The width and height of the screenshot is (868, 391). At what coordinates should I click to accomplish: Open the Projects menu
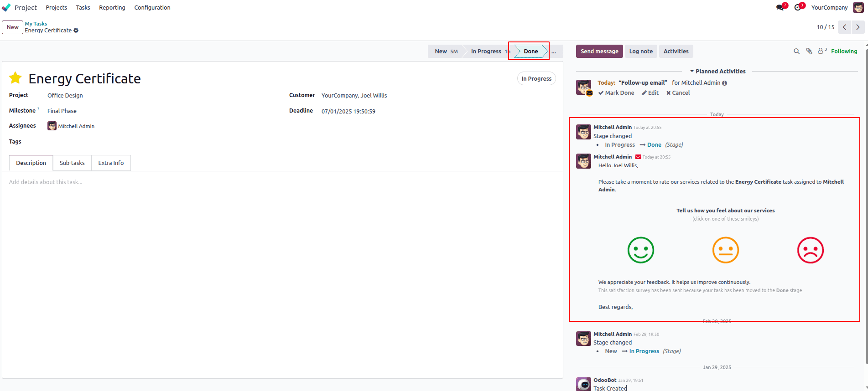[x=57, y=7]
